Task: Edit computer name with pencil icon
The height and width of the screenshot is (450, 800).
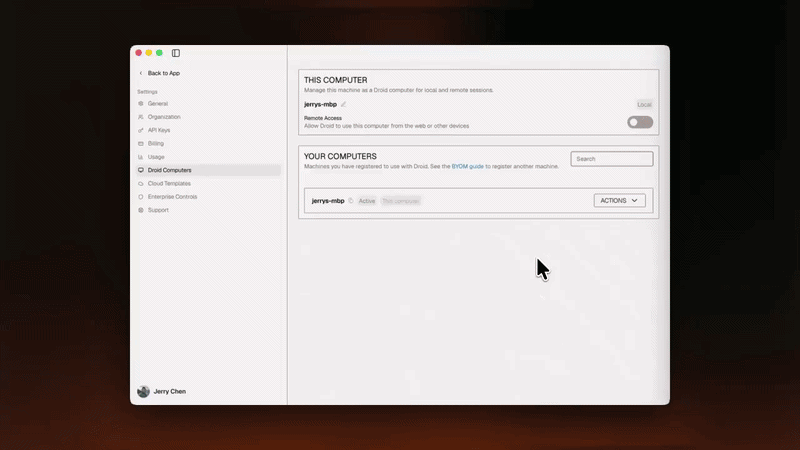Action: pos(343,104)
